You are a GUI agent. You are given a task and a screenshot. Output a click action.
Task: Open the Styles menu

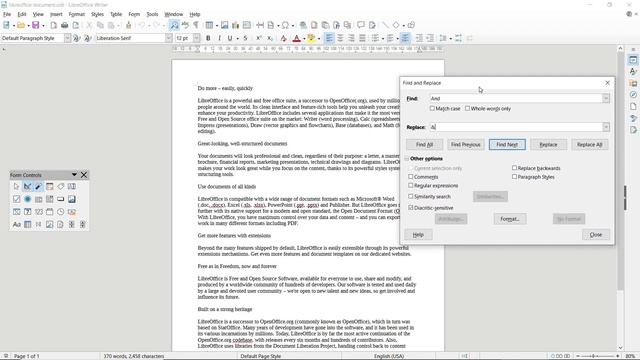(97, 14)
